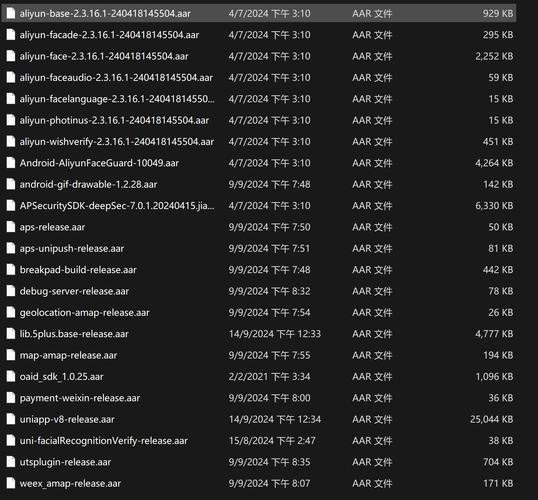This screenshot has width=538, height=500.
Task: Select the icon for lib.5plus.base-release.aar
Action: point(11,334)
